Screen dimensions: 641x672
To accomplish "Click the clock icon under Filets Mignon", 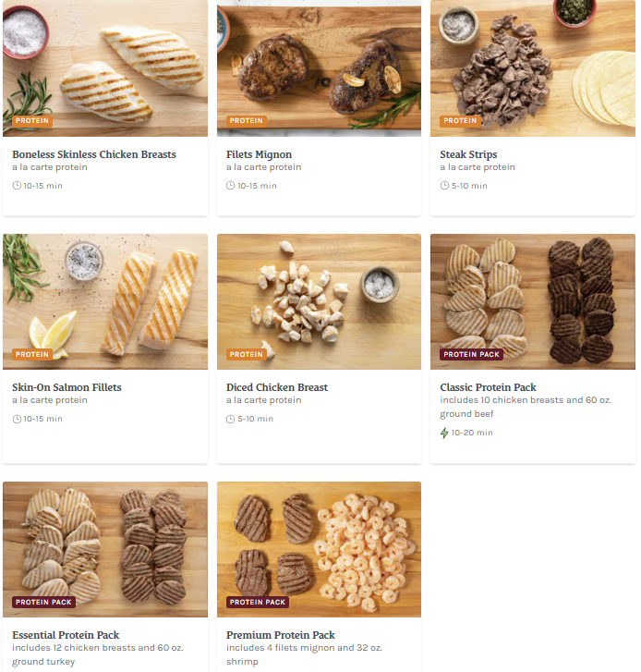I will [230, 186].
